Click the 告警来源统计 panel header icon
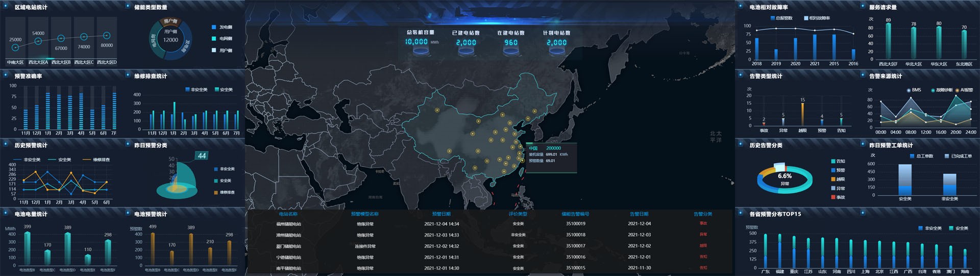Screen dimensions: 980x276 coord(863,75)
